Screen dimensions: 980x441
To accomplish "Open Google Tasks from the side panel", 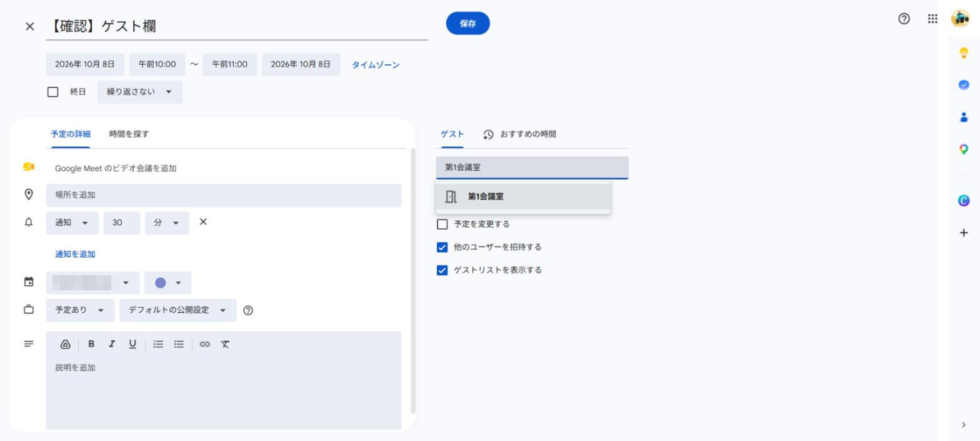I will [964, 85].
